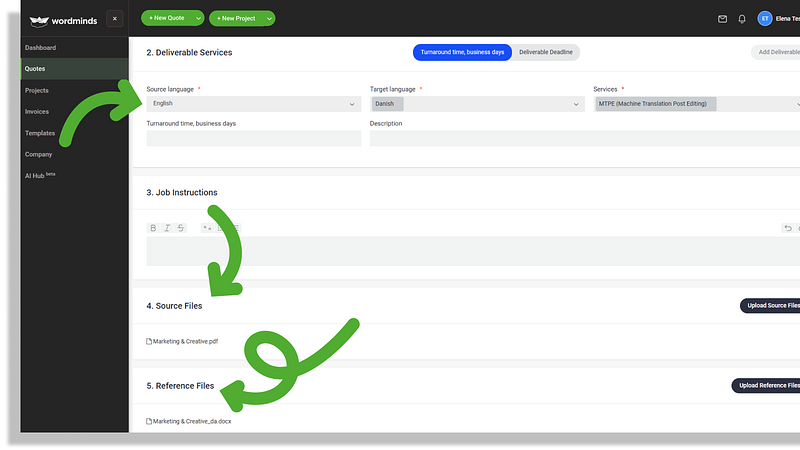800x450 pixels.
Task: Open the mail inbox icon
Action: click(x=722, y=18)
